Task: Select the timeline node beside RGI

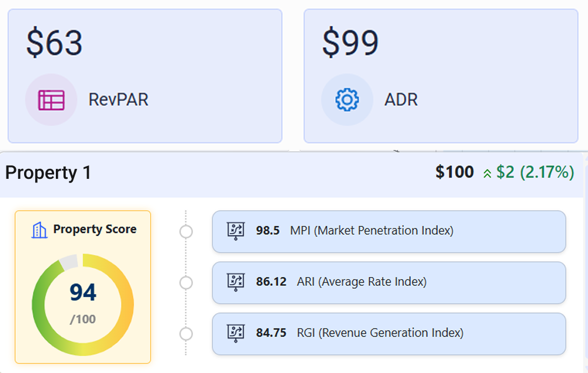Action: [x=186, y=334]
